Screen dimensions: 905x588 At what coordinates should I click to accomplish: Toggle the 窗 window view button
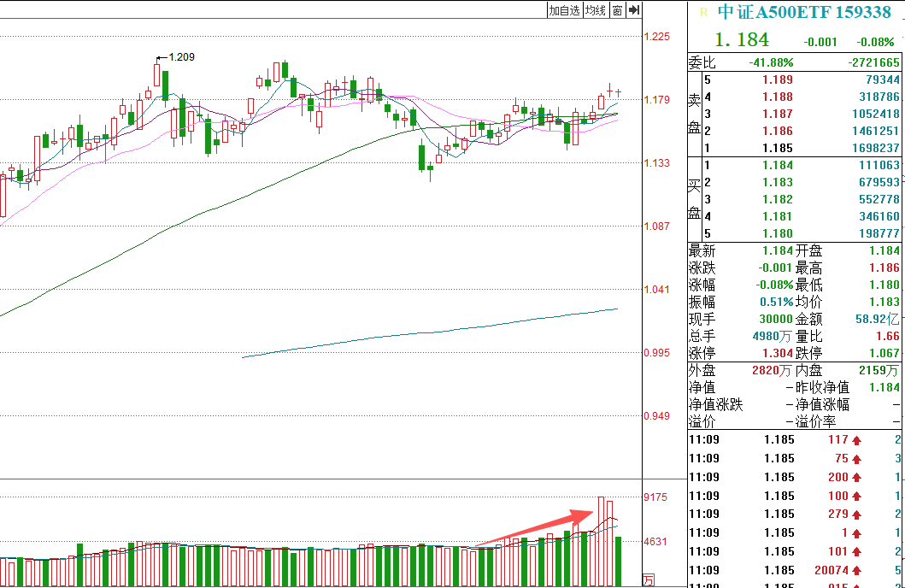pyautogui.click(x=616, y=10)
